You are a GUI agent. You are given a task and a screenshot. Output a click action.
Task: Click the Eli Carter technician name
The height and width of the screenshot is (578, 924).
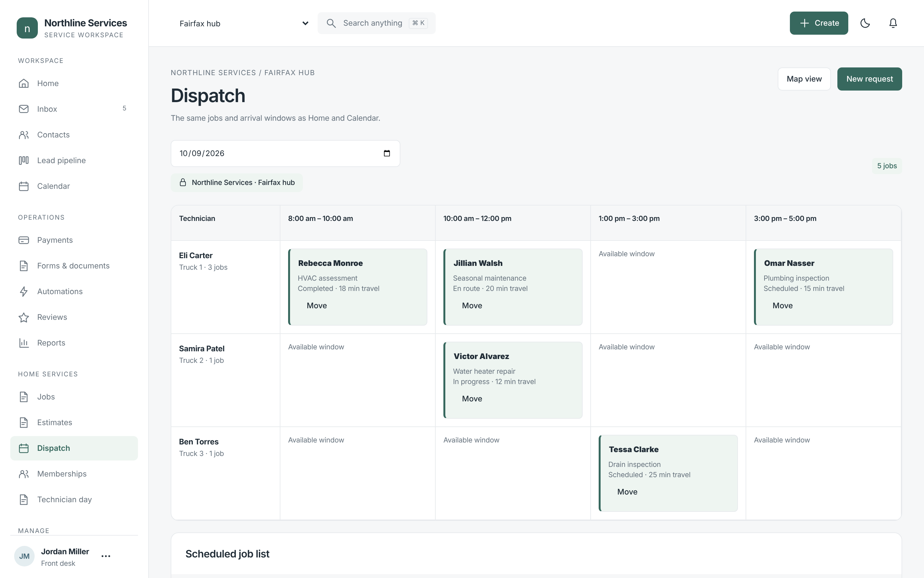[x=195, y=255]
